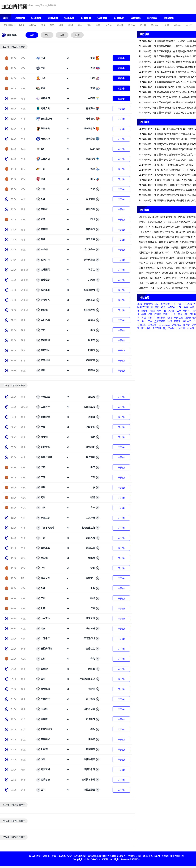Click the 重庆铜梁龙 team logo
Screen dimensions: 196x868
click(x=98, y=129)
